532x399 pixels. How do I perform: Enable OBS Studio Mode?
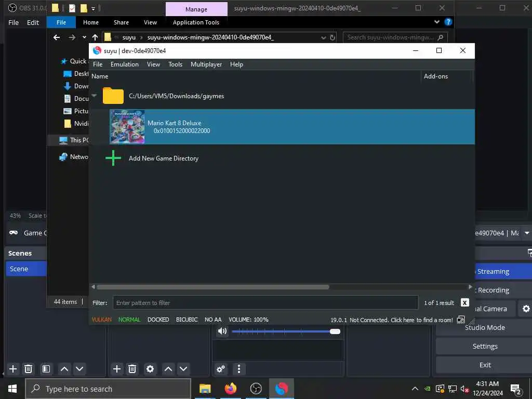point(485,327)
